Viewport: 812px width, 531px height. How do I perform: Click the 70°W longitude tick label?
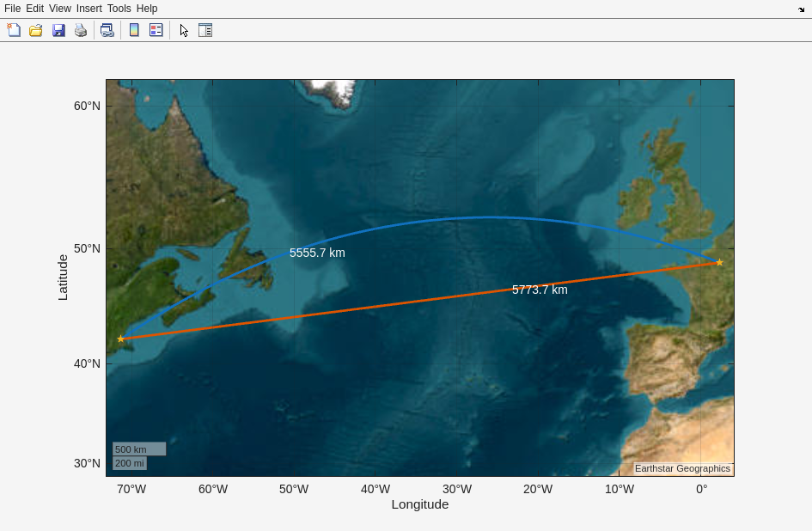[131, 489]
